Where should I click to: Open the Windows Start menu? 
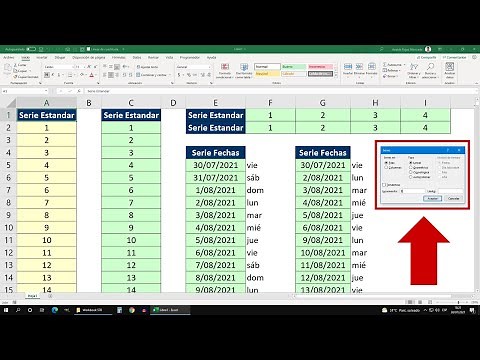(6, 310)
